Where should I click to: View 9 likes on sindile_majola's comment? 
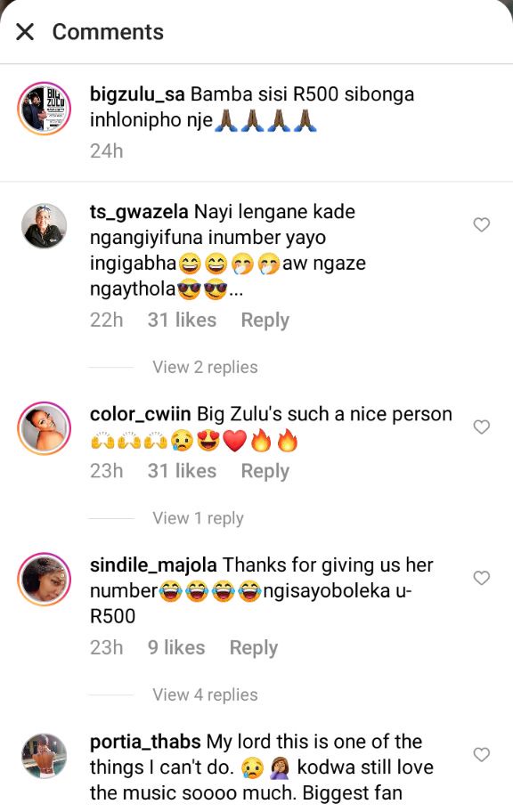176,647
